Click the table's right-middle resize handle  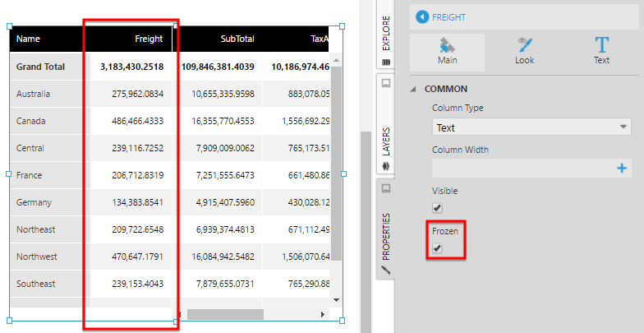tap(343, 174)
